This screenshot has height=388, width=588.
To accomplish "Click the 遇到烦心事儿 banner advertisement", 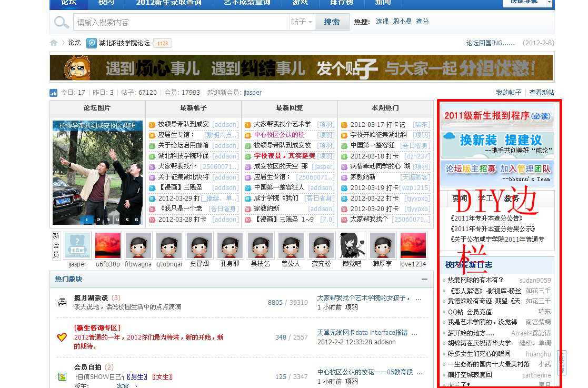I will tap(302, 67).
